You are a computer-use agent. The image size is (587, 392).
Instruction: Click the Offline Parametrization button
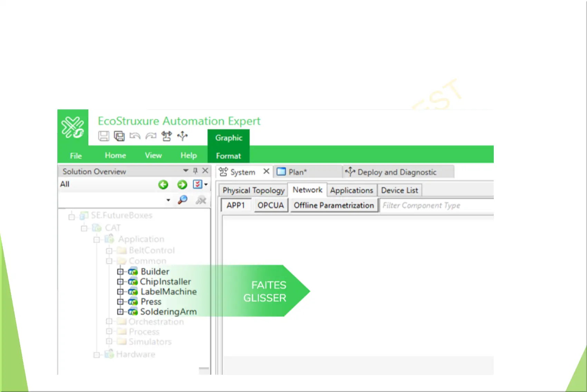pyautogui.click(x=334, y=205)
